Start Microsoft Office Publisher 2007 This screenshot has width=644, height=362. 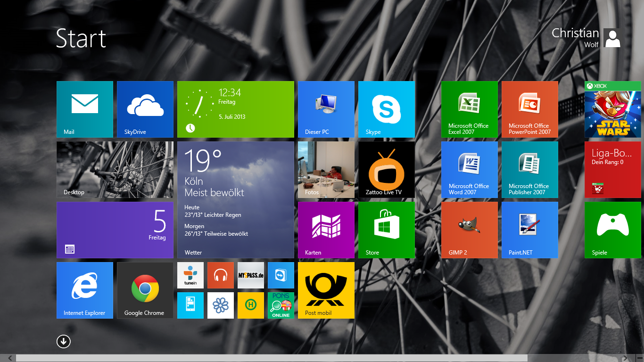point(530,170)
